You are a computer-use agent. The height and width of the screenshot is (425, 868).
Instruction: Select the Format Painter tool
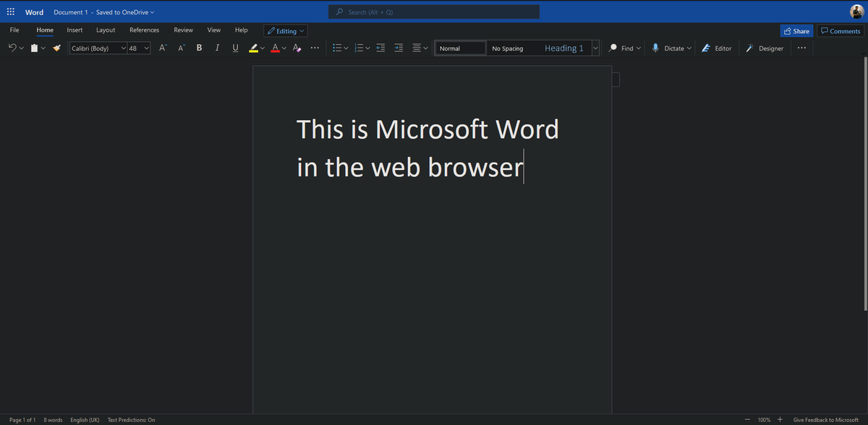click(x=56, y=48)
